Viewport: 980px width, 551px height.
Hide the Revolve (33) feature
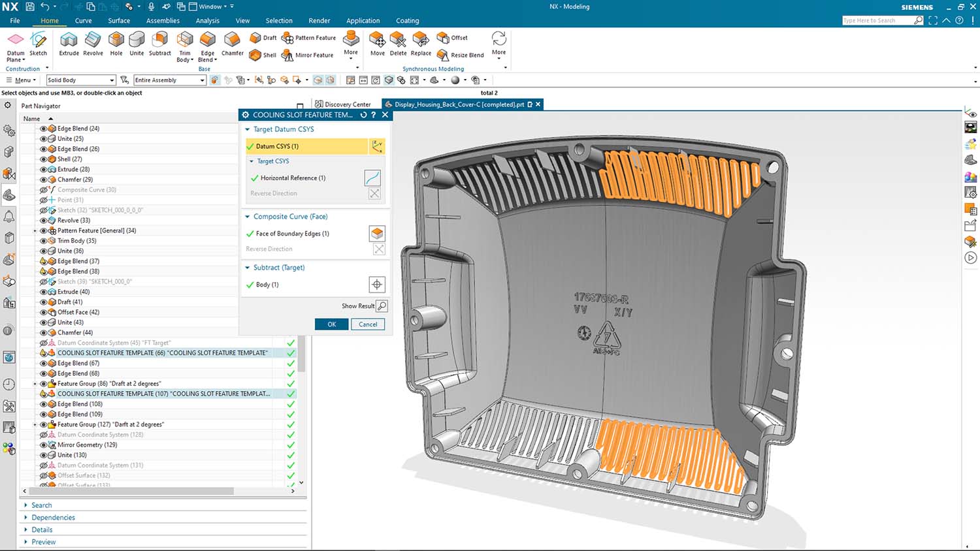[x=44, y=221]
